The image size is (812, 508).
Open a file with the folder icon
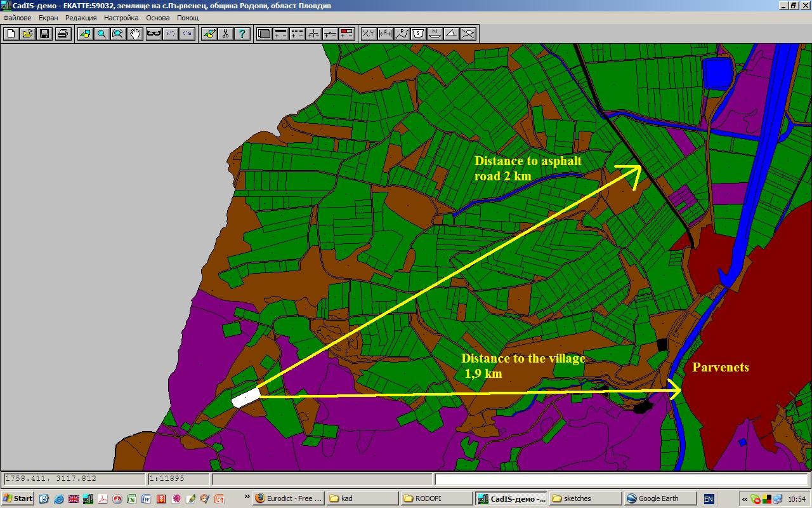[27, 34]
